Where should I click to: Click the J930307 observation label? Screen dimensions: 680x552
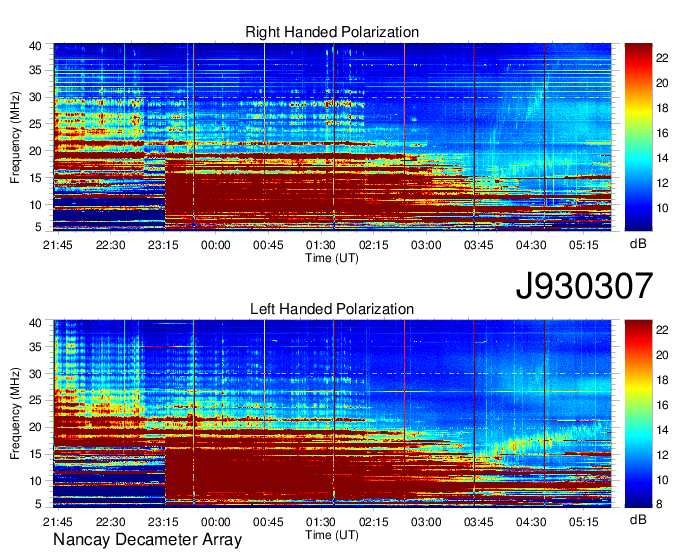(584, 286)
